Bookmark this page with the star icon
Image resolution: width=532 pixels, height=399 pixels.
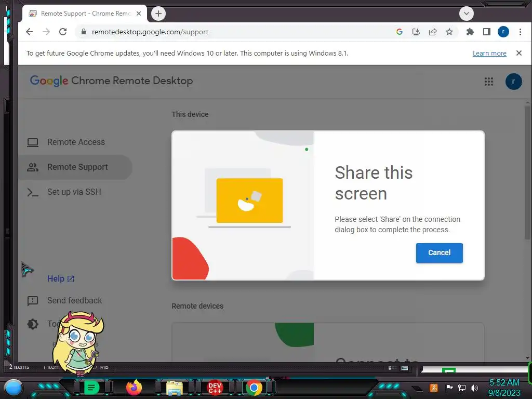click(449, 32)
